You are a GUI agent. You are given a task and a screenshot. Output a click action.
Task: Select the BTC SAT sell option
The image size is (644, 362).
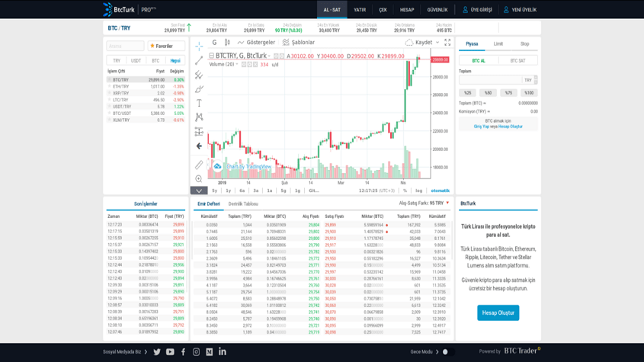pyautogui.click(x=517, y=61)
